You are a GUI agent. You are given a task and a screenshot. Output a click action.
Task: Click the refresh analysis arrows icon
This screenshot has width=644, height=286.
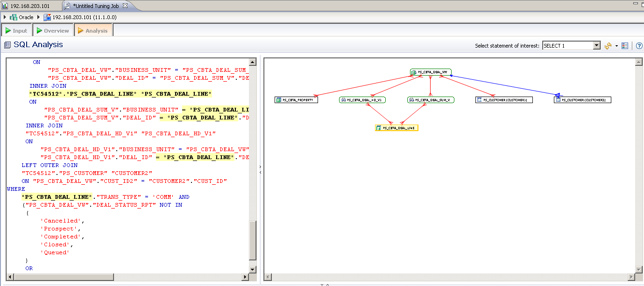tap(608, 46)
